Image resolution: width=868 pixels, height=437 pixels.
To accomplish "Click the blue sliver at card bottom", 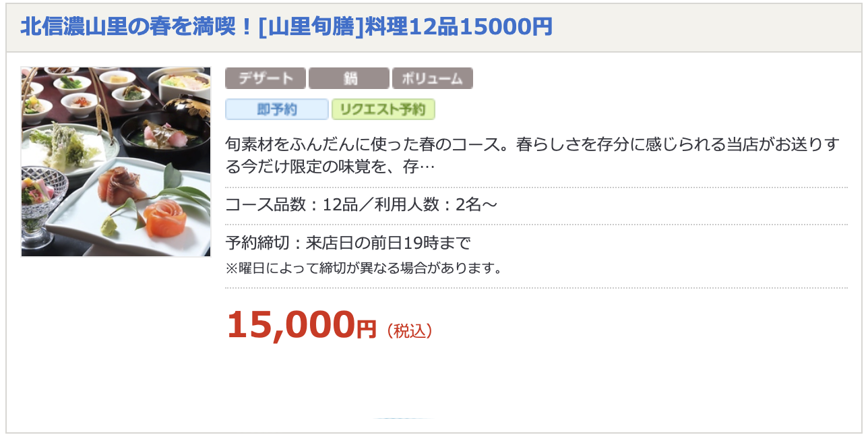I will tap(403, 419).
